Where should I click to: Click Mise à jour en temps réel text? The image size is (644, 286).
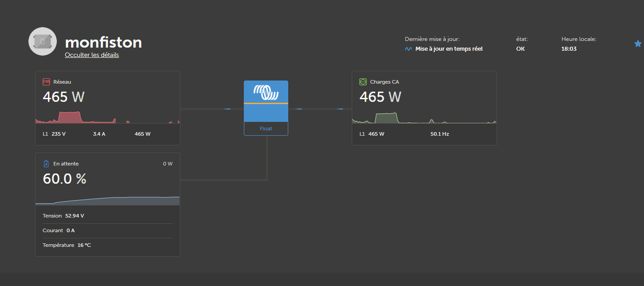pyautogui.click(x=449, y=49)
